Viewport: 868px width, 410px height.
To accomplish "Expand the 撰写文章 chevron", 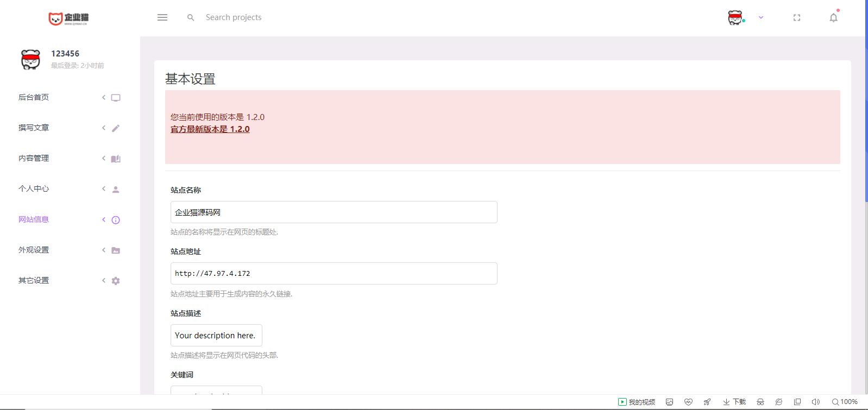I will tap(104, 128).
